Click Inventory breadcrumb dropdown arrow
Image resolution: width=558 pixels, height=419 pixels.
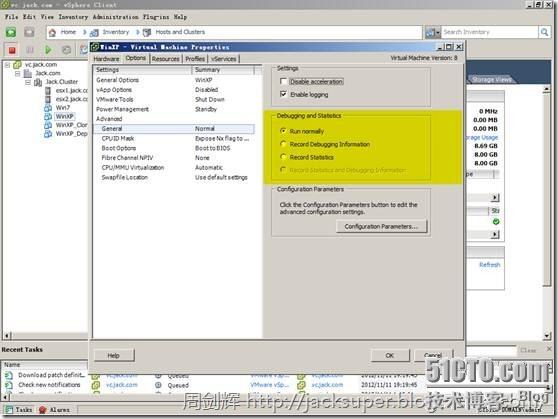(x=138, y=32)
